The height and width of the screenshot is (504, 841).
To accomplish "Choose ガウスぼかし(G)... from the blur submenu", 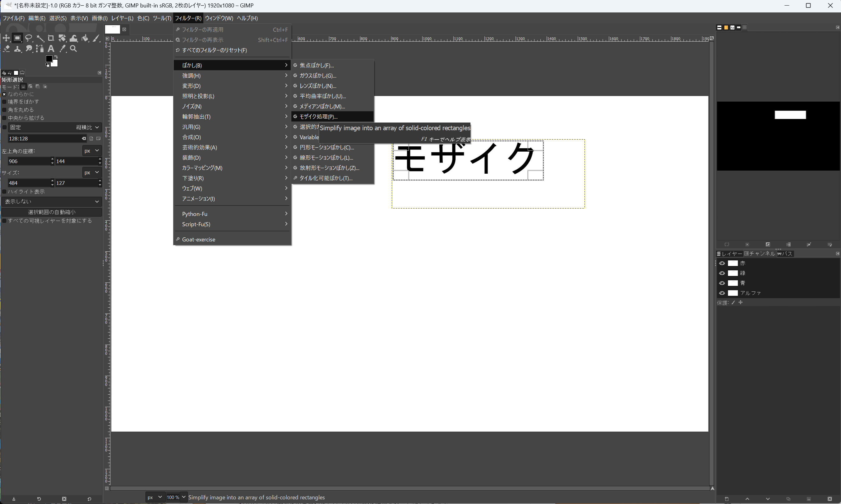I will tap(332, 76).
